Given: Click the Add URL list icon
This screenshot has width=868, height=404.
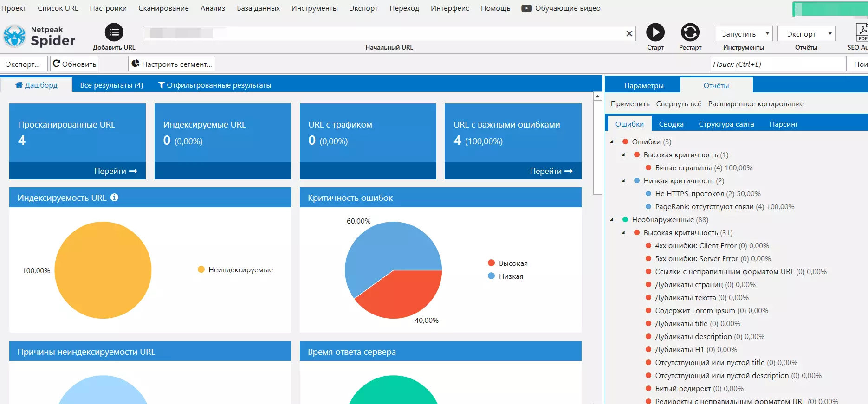Looking at the screenshot, I should coord(114,32).
